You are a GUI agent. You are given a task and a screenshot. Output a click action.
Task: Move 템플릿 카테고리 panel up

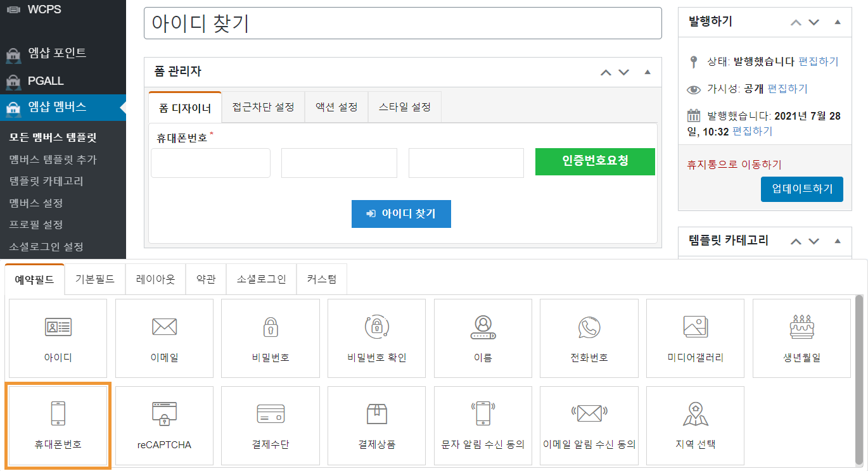point(796,241)
